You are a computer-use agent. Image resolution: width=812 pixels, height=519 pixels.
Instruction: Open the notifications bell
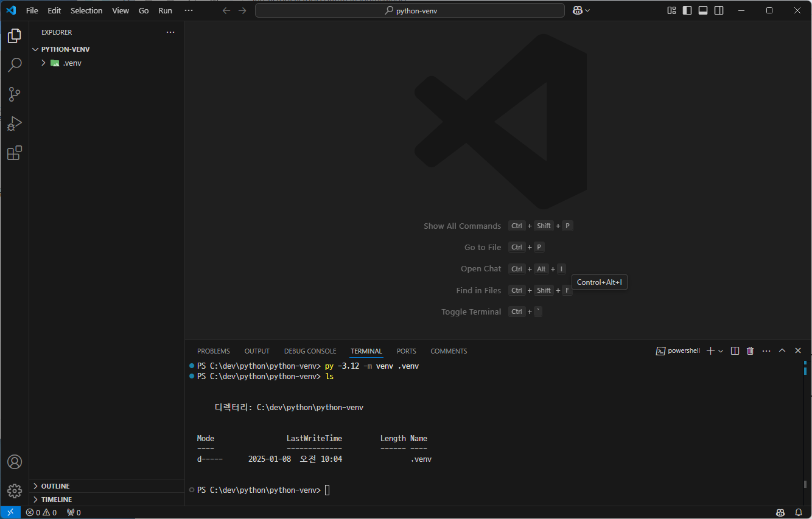799,512
